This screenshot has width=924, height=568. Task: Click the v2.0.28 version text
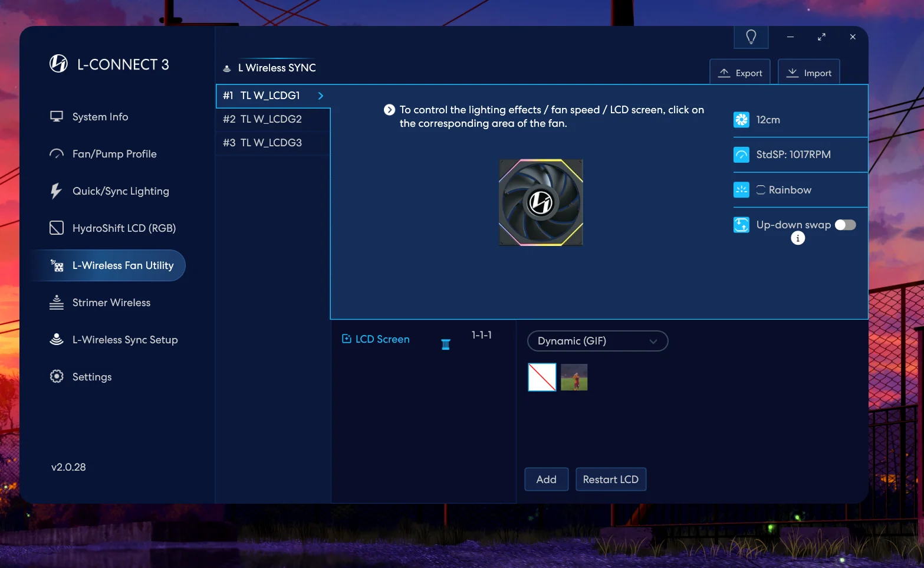68,467
